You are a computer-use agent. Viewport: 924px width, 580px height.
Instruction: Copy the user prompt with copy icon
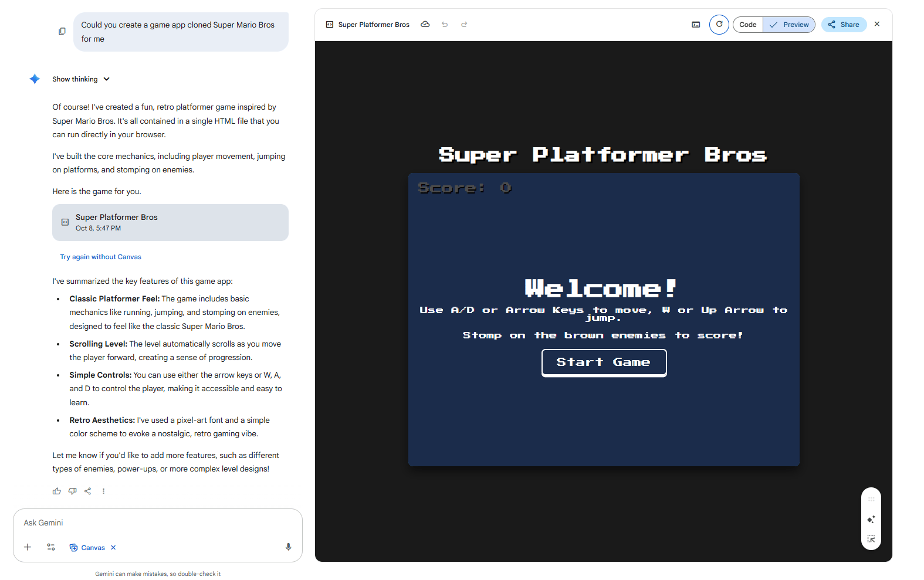62,31
